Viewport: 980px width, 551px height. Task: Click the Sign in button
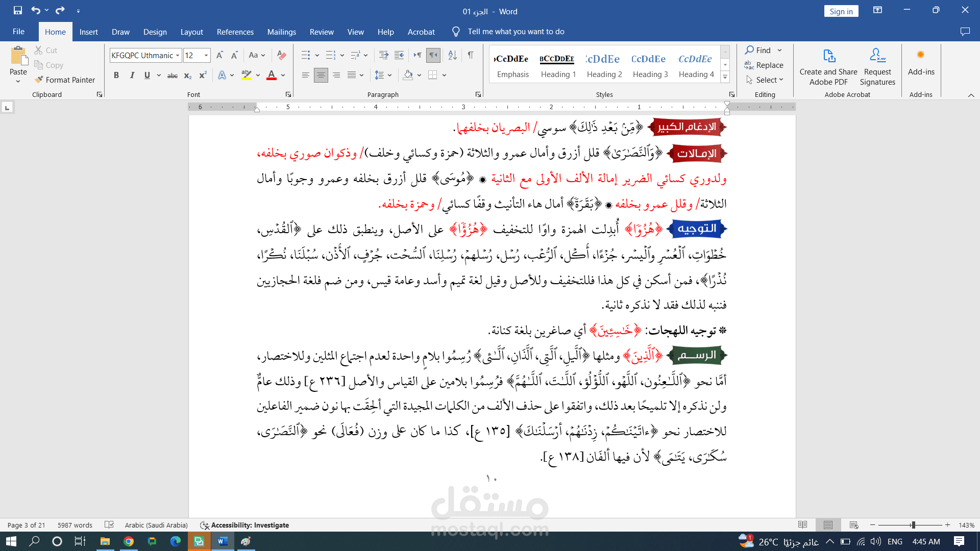(x=841, y=11)
